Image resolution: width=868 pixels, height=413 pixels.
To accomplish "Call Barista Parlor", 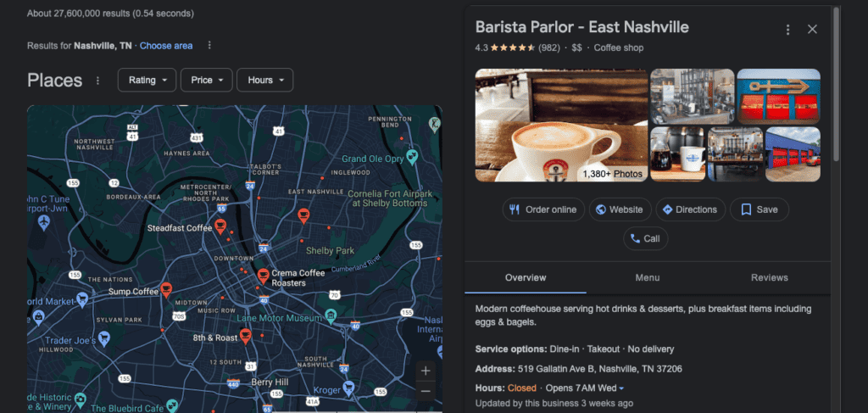I will click(645, 238).
